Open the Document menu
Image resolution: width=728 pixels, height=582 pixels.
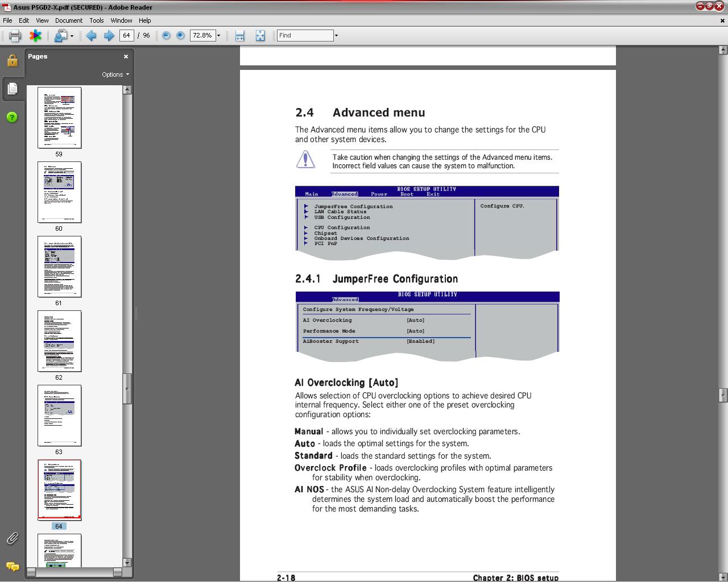69,20
